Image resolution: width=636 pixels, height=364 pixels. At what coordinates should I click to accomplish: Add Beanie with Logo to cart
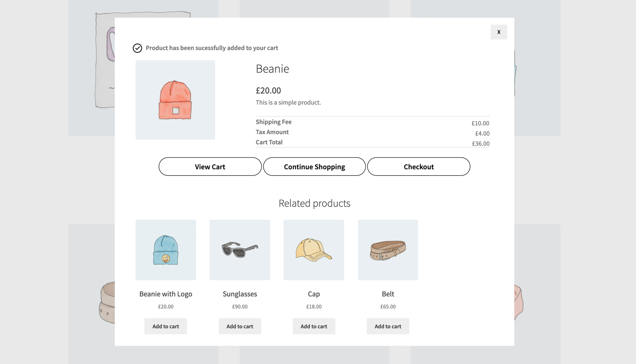click(x=166, y=326)
